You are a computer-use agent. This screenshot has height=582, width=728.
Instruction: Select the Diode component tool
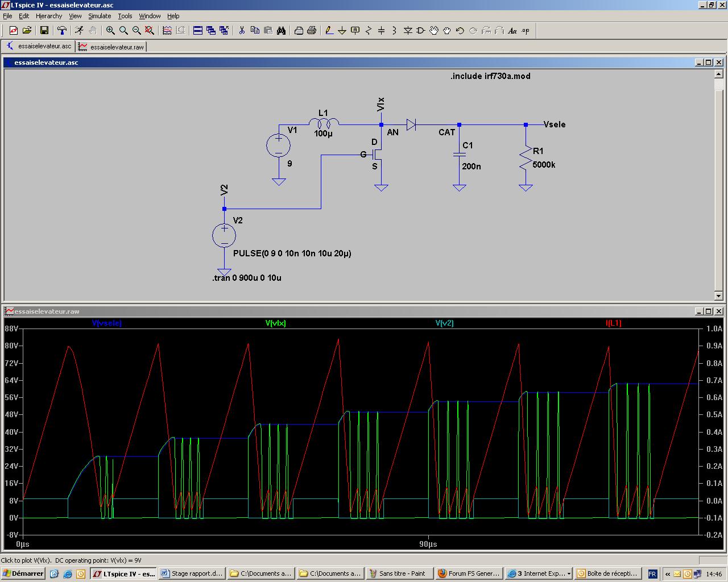[x=408, y=31]
